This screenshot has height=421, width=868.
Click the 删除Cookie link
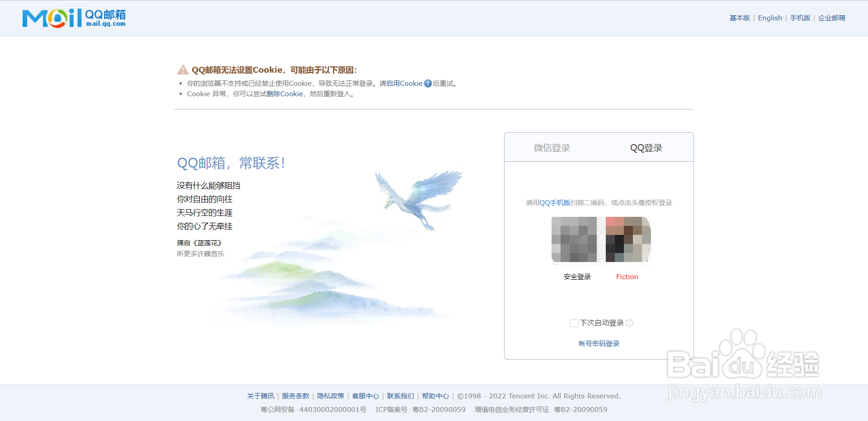[x=285, y=94]
